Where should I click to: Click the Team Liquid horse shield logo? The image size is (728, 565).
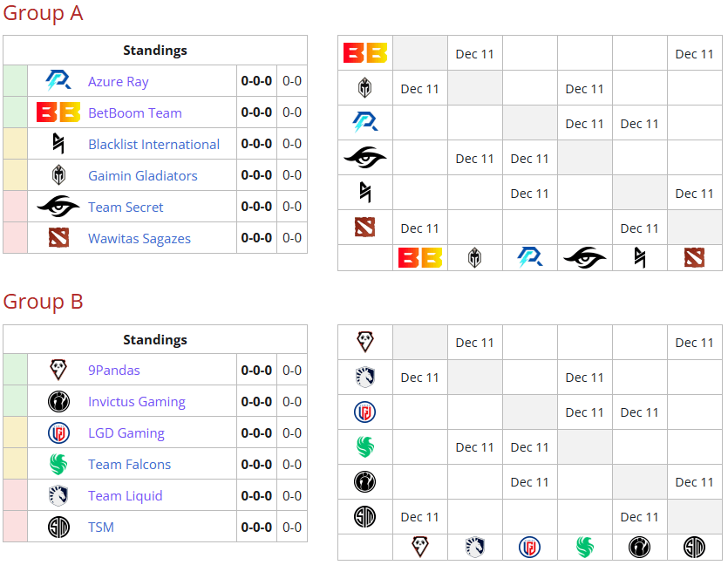[58, 495]
